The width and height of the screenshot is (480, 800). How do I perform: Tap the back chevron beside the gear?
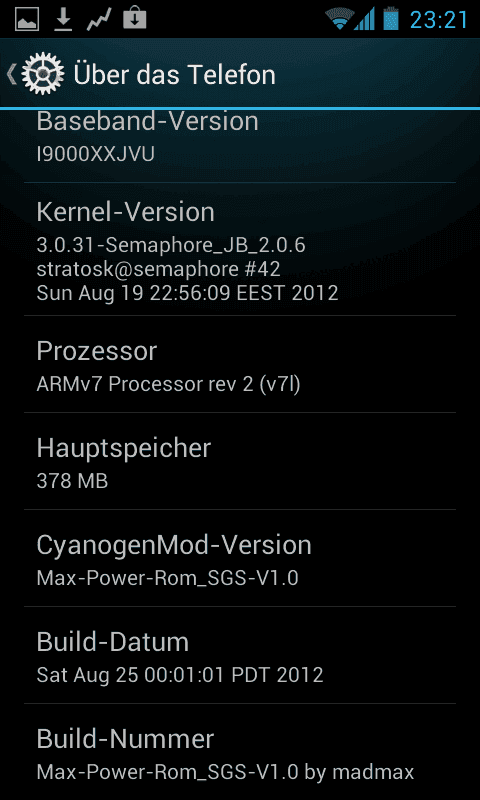(x=11, y=74)
